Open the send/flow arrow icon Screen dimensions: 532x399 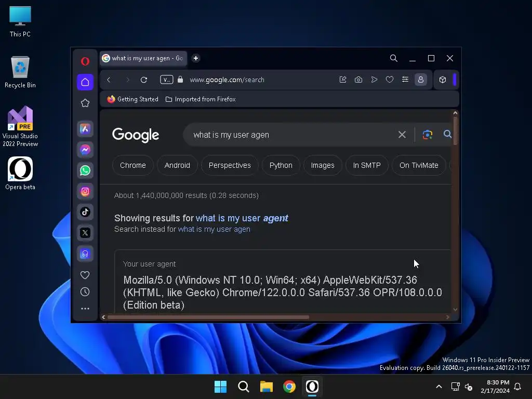click(x=374, y=79)
